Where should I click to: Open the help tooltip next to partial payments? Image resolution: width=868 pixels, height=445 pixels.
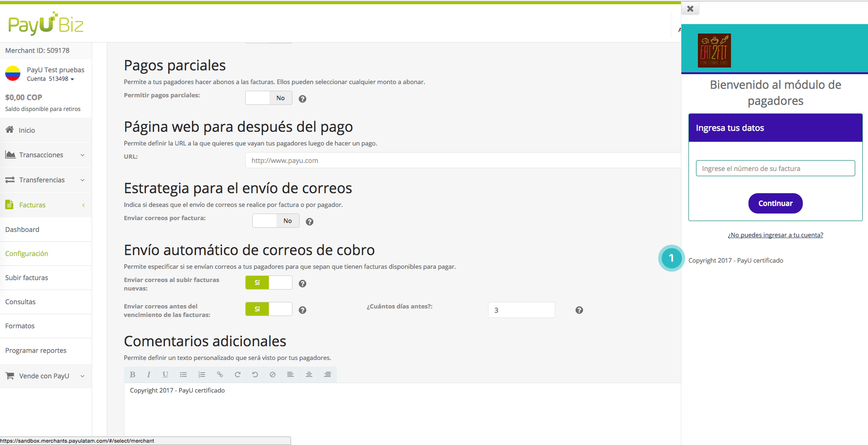(x=302, y=99)
